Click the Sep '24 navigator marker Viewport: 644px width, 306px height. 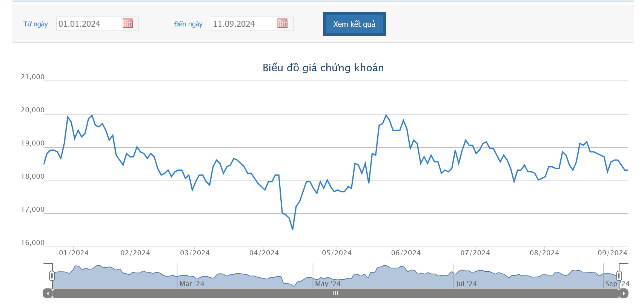click(x=617, y=284)
